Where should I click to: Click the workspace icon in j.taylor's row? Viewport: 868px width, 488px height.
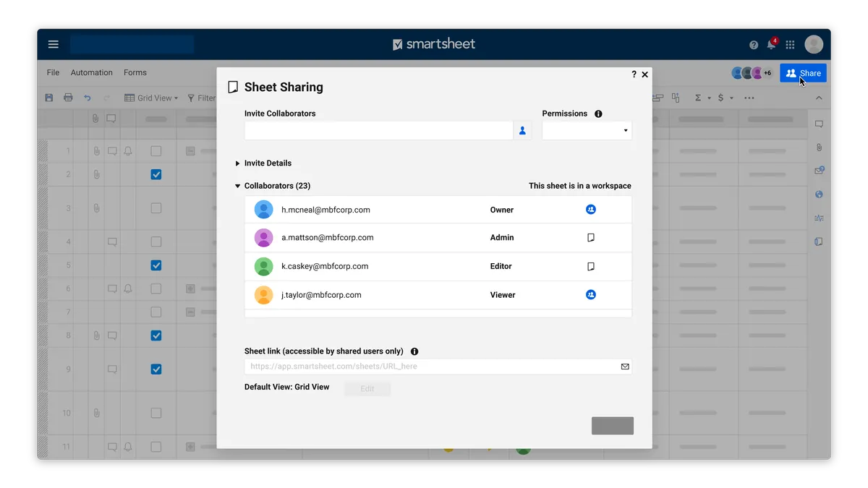point(591,295)
